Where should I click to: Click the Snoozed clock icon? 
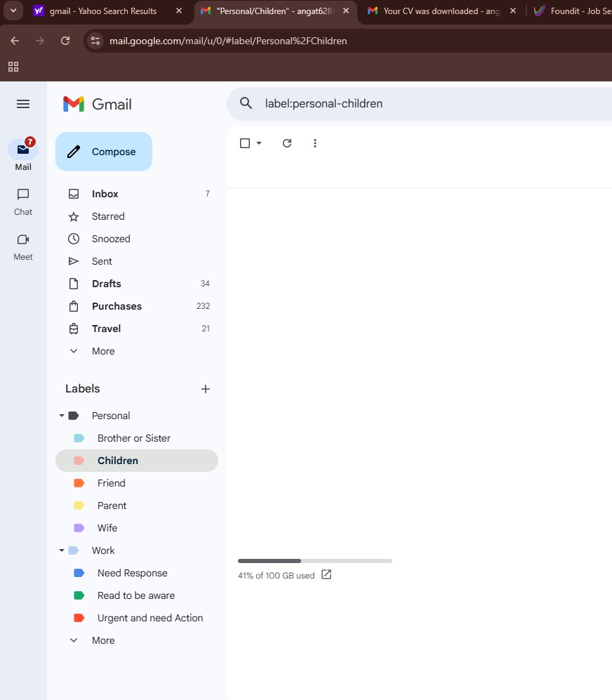click(x=74, y=239)
